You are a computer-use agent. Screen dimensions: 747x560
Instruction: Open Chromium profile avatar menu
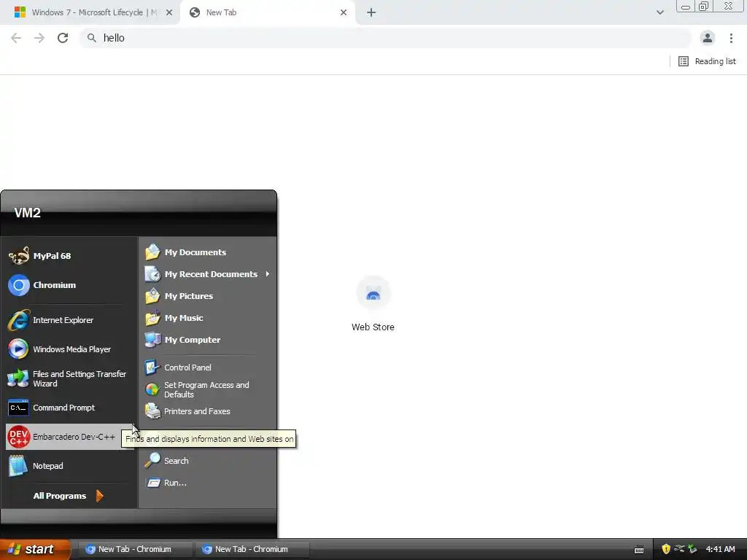(708, 38)
